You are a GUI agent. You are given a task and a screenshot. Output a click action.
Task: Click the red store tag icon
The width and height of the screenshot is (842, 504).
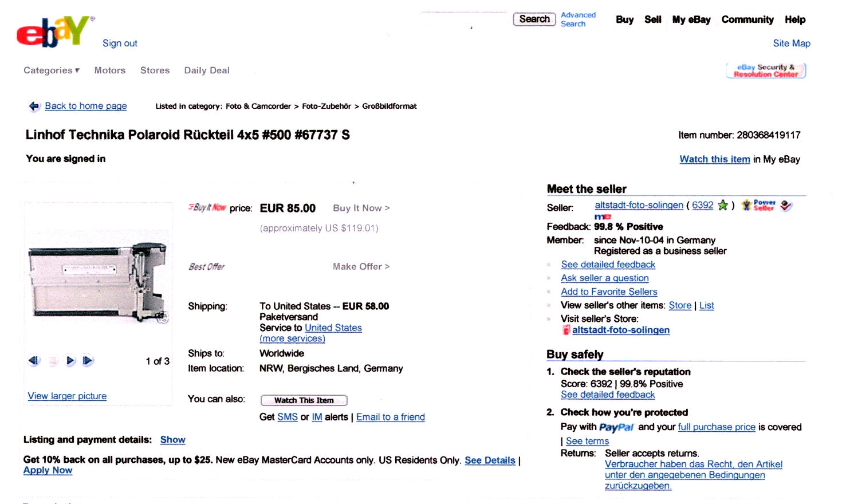pos(566,330)
